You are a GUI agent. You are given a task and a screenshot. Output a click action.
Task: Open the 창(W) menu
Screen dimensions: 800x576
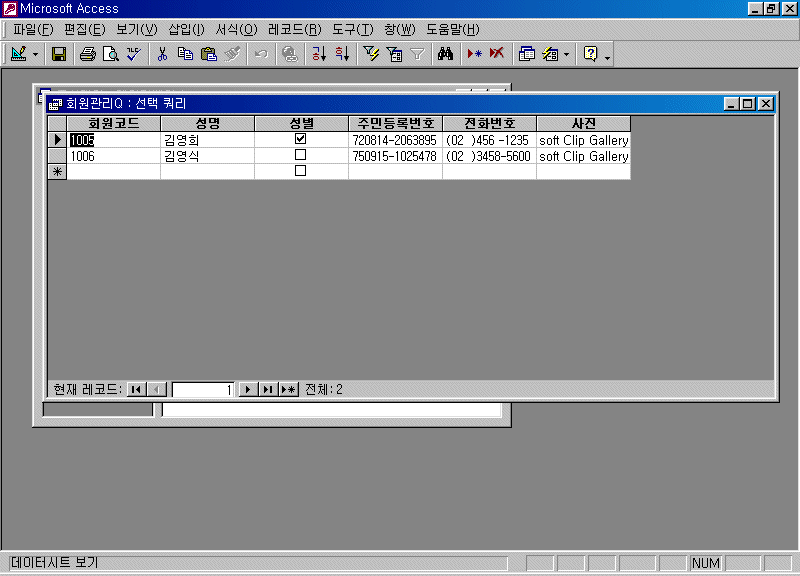coord(399,30)
